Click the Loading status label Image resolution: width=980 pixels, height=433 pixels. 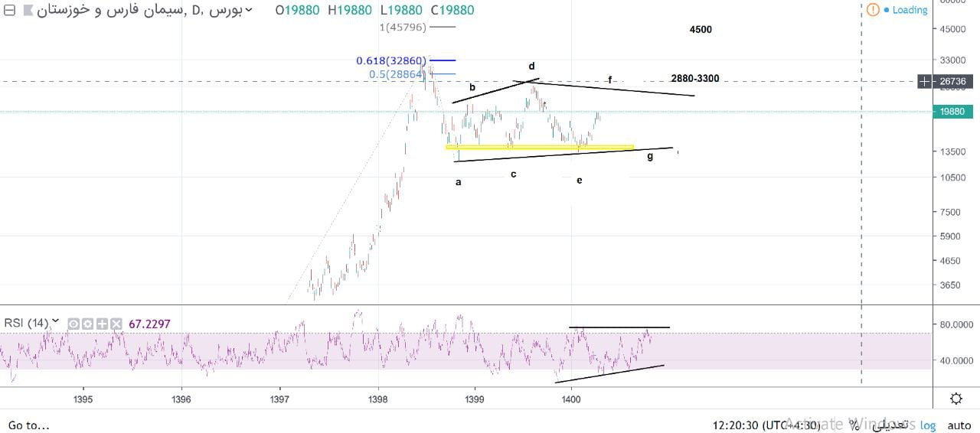point(910,10)
